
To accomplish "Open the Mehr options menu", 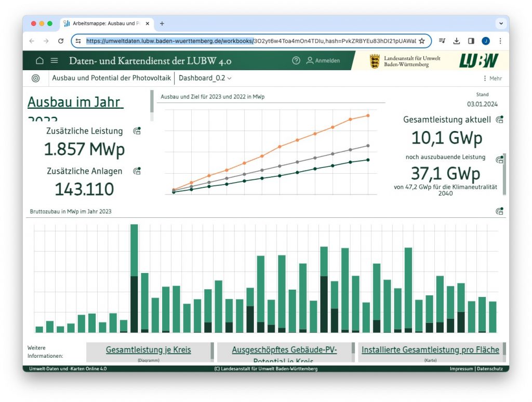I will pos(493,79).
